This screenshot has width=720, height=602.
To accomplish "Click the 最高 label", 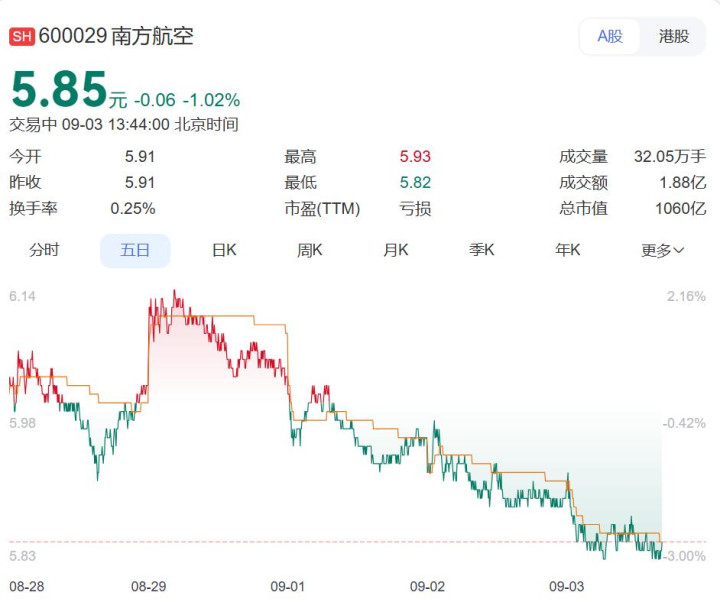I will tap(300, 157).
